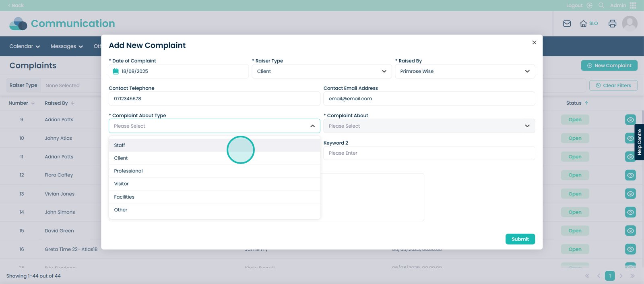Open the Help Centre side tab
Screen dimensions: 644x284
pos(639,142)
